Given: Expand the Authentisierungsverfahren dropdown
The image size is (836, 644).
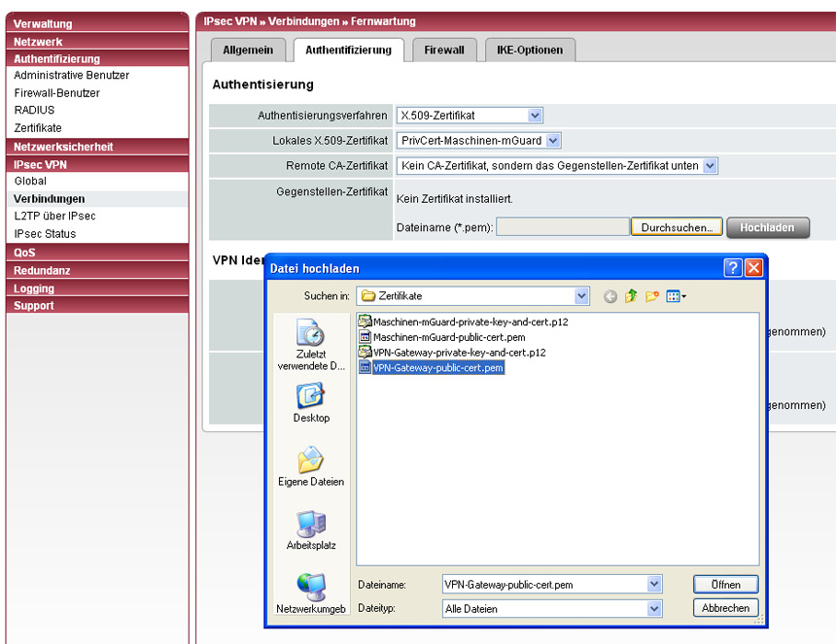Looking at the screenshot, I should pos(535,116).
